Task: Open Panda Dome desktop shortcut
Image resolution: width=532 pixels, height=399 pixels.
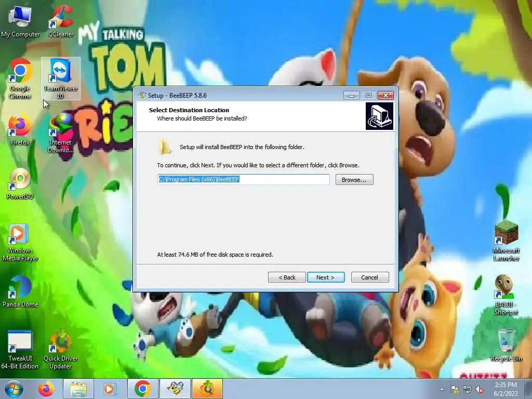Action: tap(20, 292)
